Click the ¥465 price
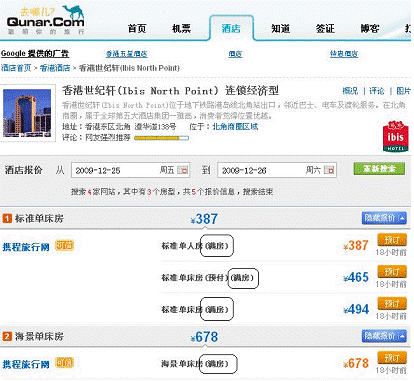414x381 pixels. coord(356,278)
